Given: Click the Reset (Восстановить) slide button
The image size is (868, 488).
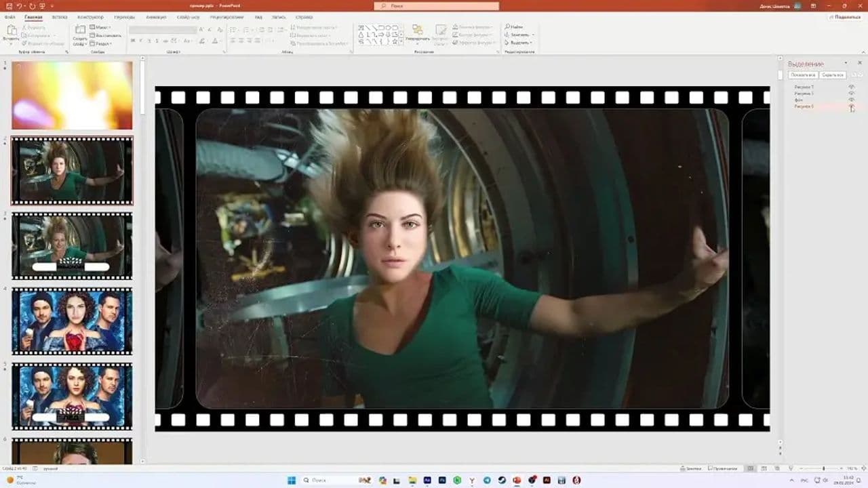Looking at the screenshot, I should 106,35.
